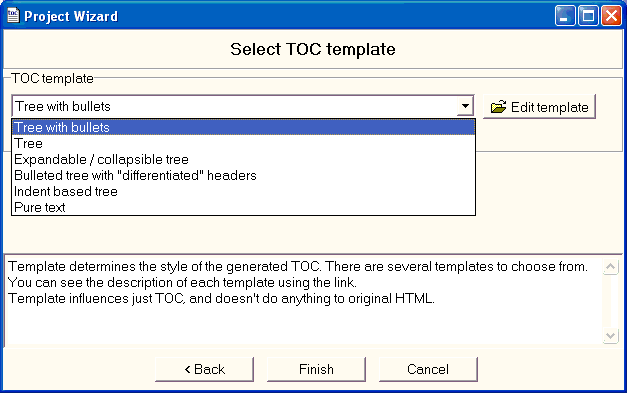
Task: Click the Finish button
Action: pyautogui.click(x=316, y=369)
